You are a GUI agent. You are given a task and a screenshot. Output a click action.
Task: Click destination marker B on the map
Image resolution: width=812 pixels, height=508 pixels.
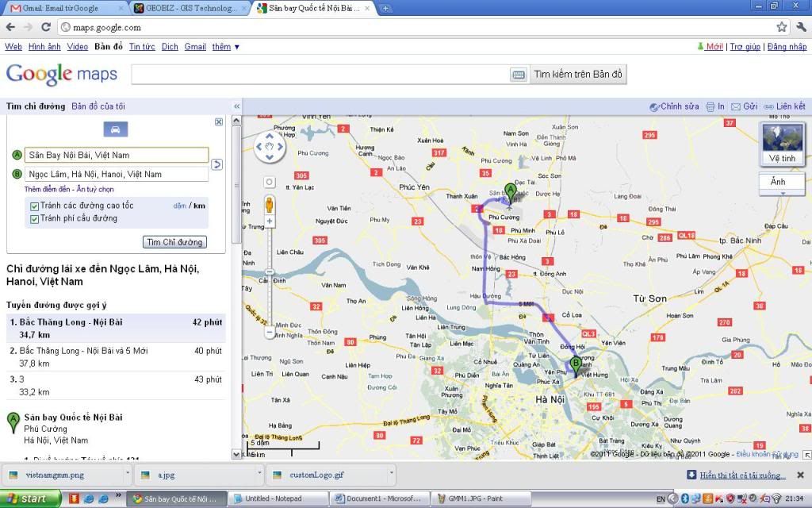pos(576,365)
